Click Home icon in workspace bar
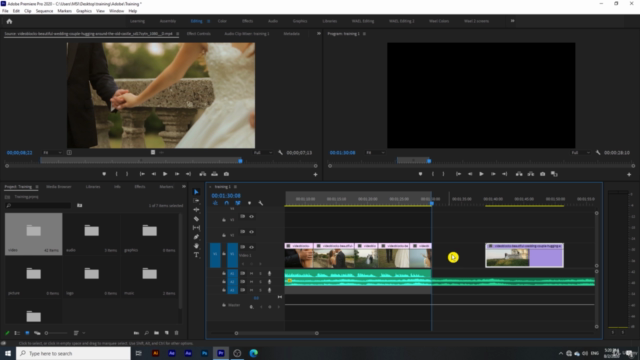 point(9,21)
